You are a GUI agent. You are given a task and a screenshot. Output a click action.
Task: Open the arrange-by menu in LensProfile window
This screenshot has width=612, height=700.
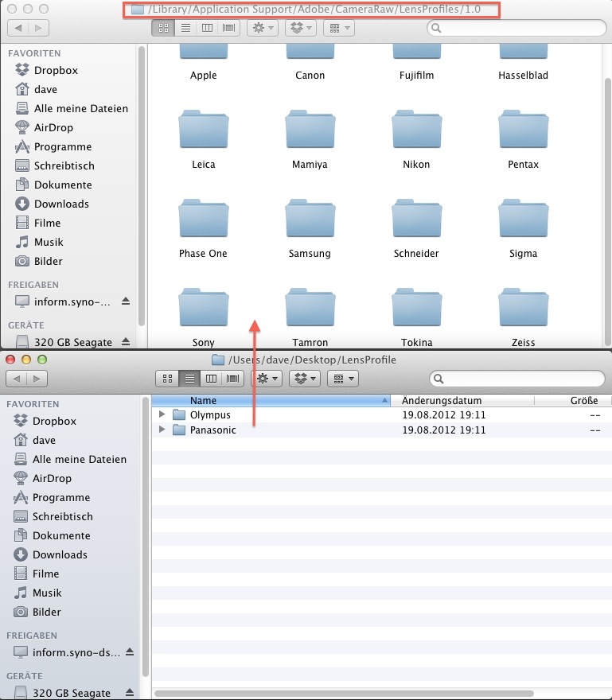click(x=343, y=379)
